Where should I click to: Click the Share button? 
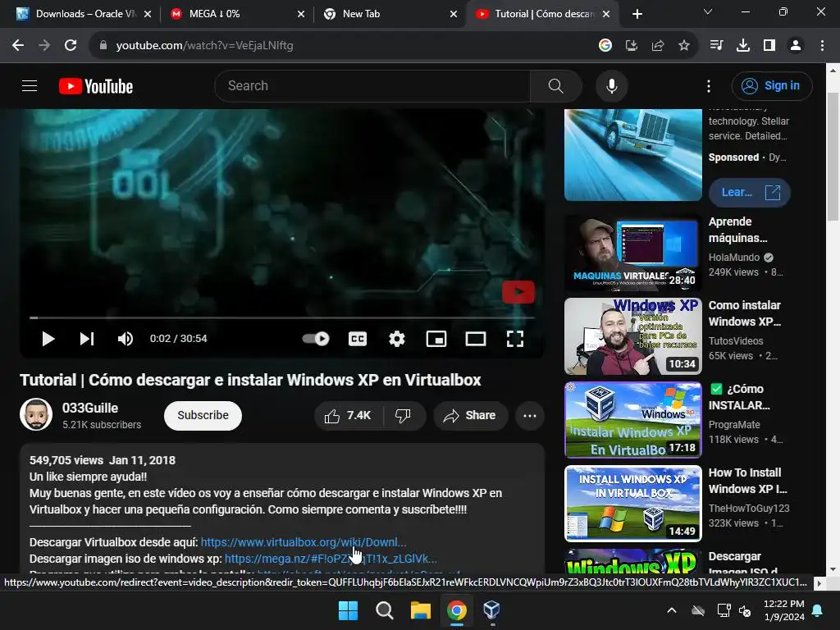[470, 416]
